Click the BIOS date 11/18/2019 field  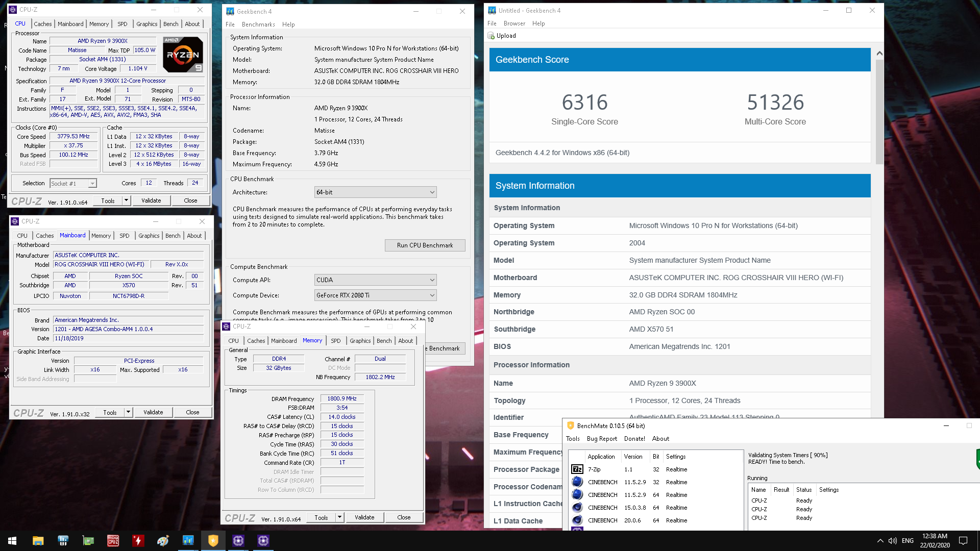(x=129, y=338)
